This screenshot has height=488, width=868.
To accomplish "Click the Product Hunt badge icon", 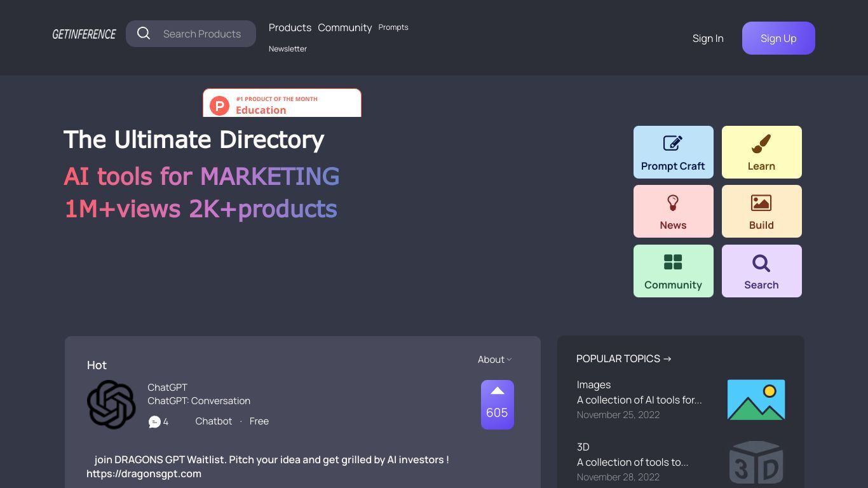I will pos(219,105).
